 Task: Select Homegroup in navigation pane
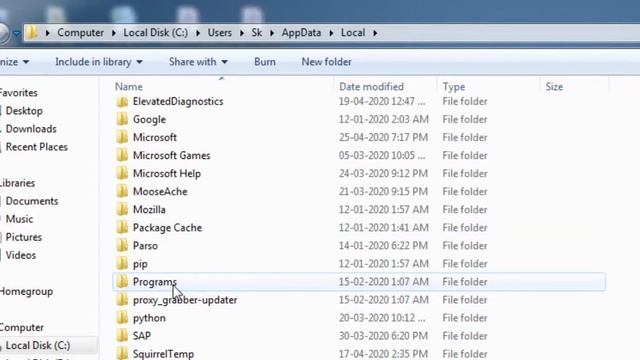pos(26,291)
